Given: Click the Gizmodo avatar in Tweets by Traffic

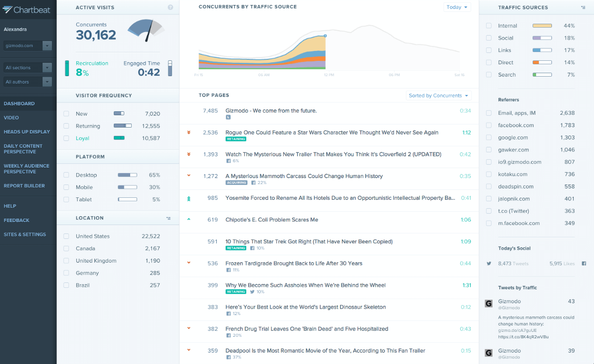Looking at the screenshot, I should pyautogui.click(x=489, y=303).
